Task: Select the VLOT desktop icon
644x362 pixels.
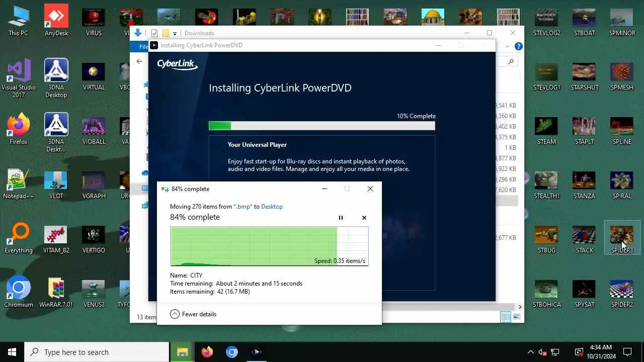Action: 56,184
